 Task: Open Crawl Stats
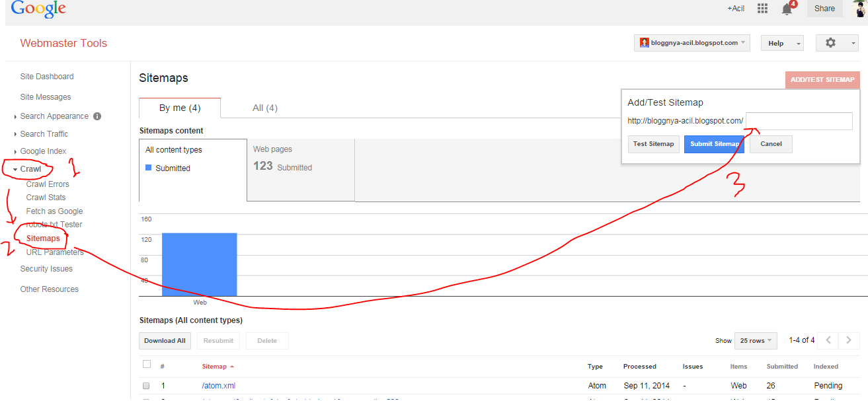[46, 198]
